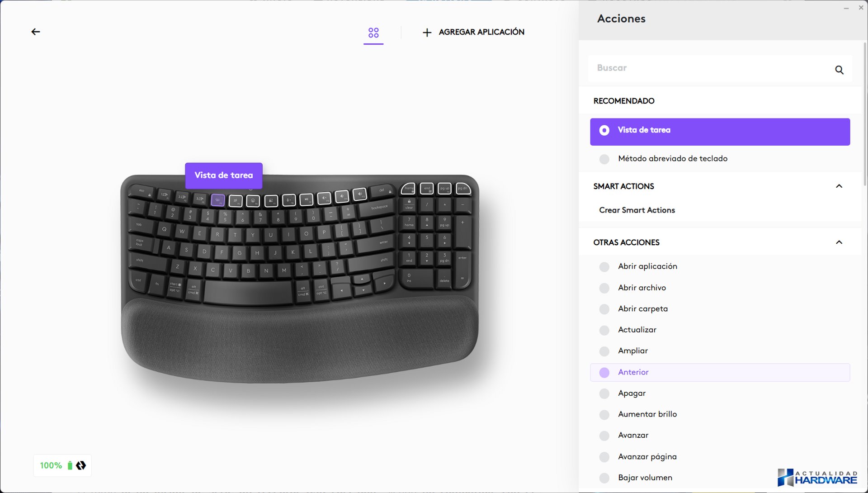Viewport: 868px width, 493px height.
Task: Select the screenshot key on keyboard
Action: 271,200
